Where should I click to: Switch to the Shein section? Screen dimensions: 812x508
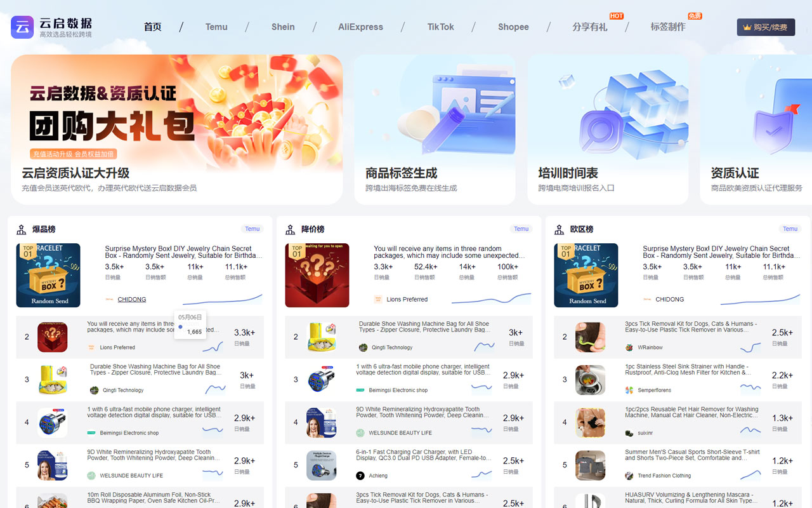(283, 27)
